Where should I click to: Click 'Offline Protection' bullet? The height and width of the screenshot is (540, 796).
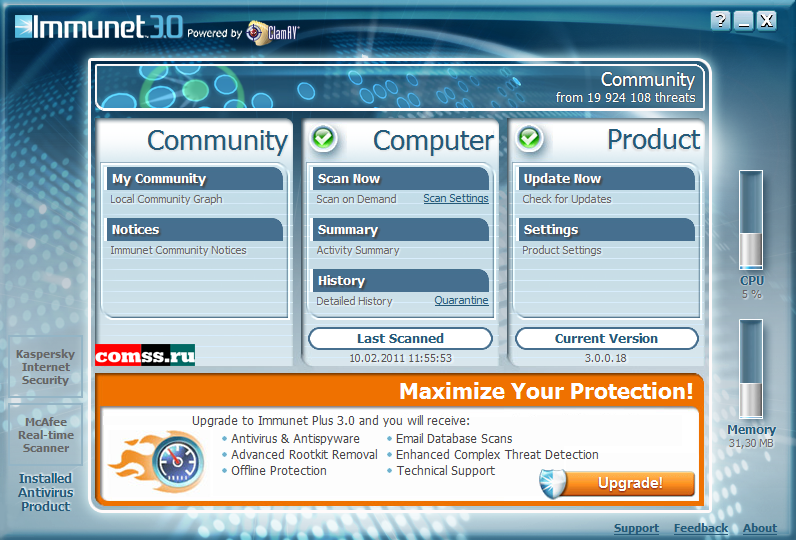click(279, 471)
